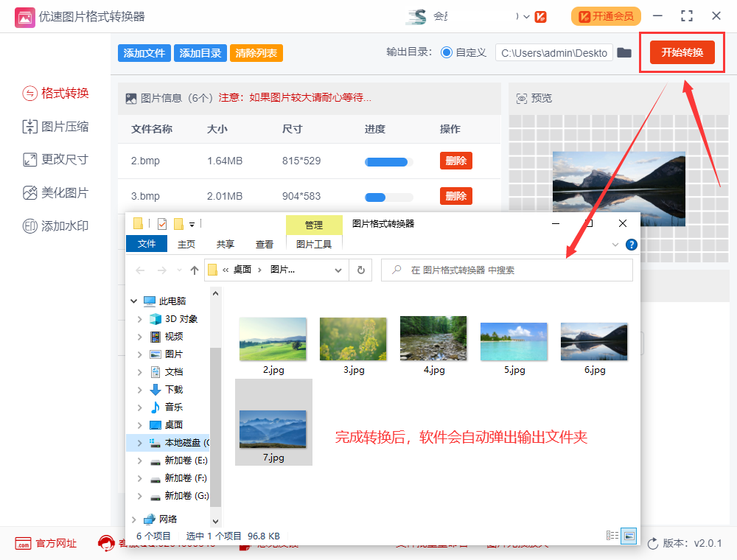Screen dimensions: 737x560
Task: Expand the 下载 tree node
Action: tap(139, 390)
